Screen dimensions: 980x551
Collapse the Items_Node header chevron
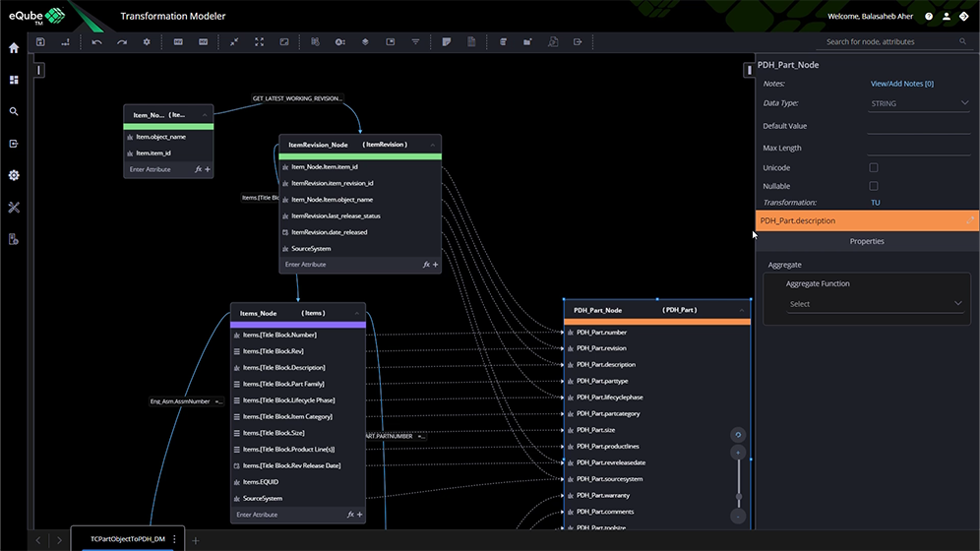pyautogui.click(x=355, y=313)
